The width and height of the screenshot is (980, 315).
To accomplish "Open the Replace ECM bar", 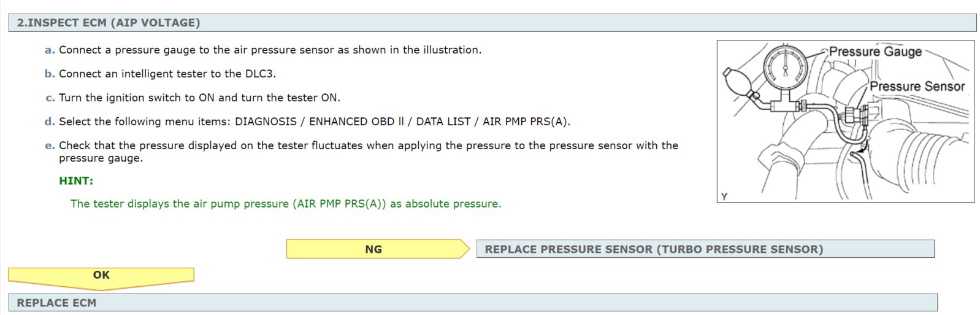I will tap(473, 302).
